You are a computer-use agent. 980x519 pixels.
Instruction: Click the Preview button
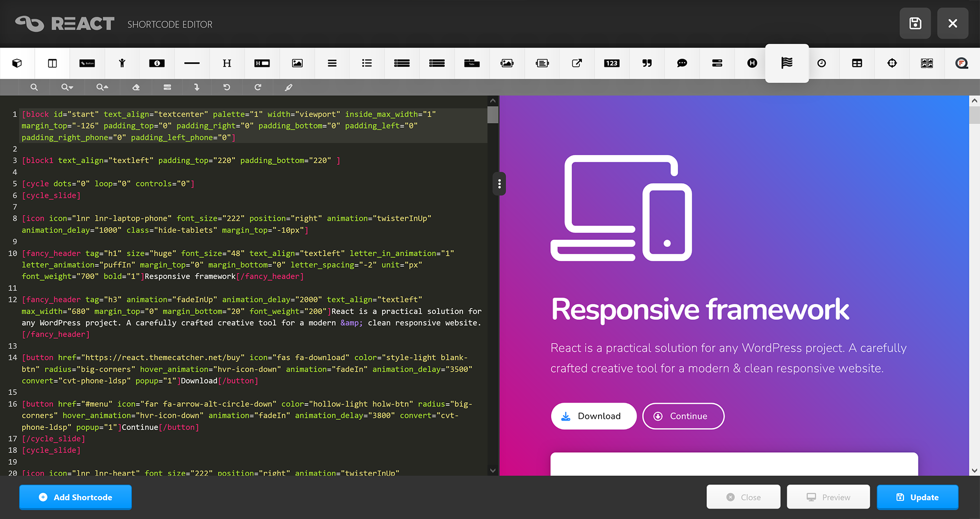[828, 497]
